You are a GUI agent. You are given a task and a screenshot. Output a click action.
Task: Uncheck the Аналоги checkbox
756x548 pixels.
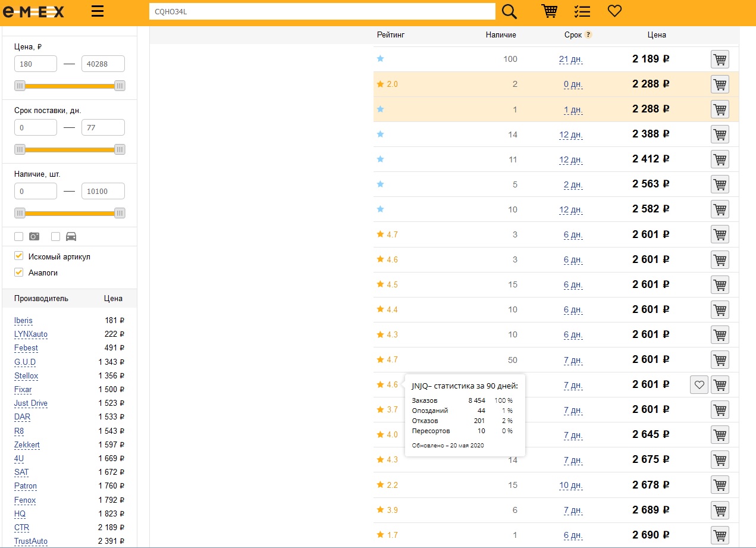[19, 273]
